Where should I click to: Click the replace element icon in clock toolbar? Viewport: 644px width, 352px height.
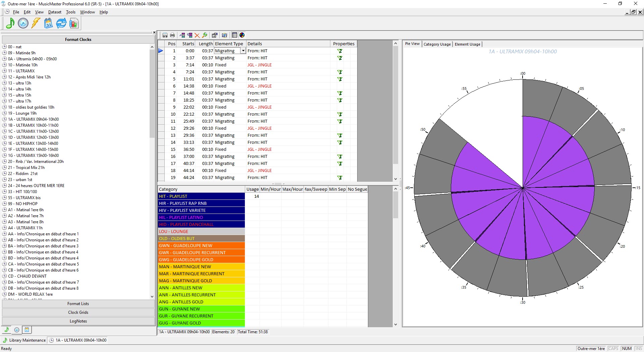pyautogui.click(x=190, y=35)
